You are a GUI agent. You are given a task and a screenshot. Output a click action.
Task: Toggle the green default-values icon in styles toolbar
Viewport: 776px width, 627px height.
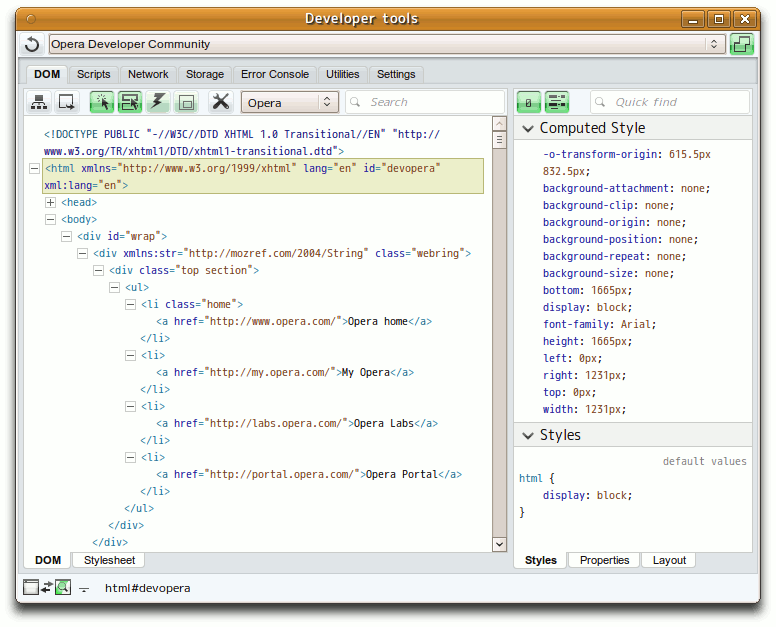click(529, 102)
